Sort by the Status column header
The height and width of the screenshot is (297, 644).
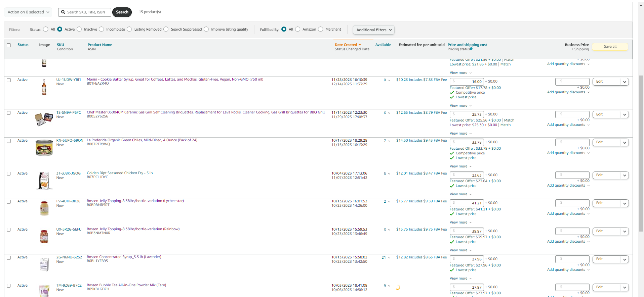coord(23,45)
